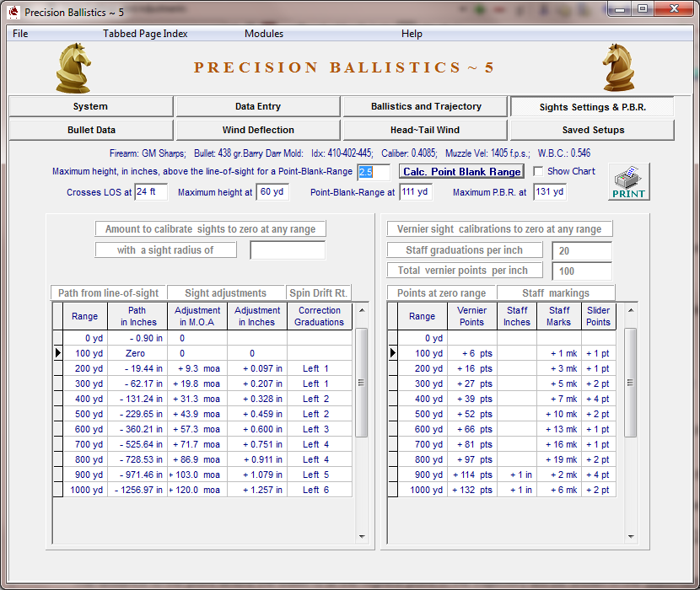Click the right golden knight chess piece logo

[x=619, y=67]
